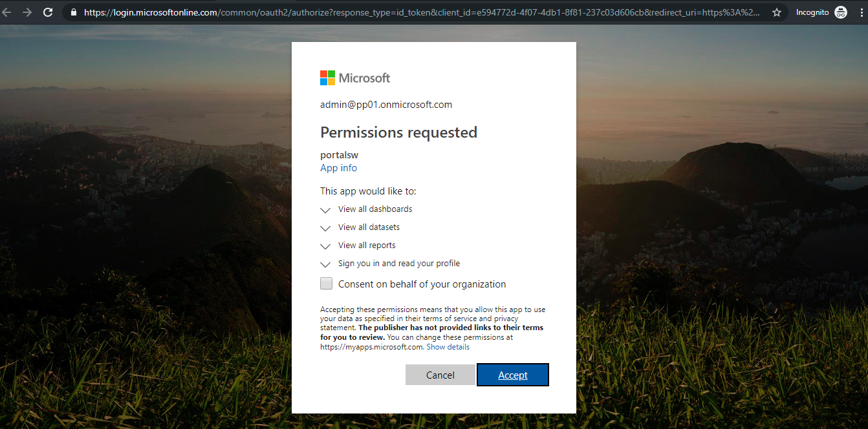Click the Permissions requested heading
The width and height of the screenshot is (868, 429).
[398, 132]
